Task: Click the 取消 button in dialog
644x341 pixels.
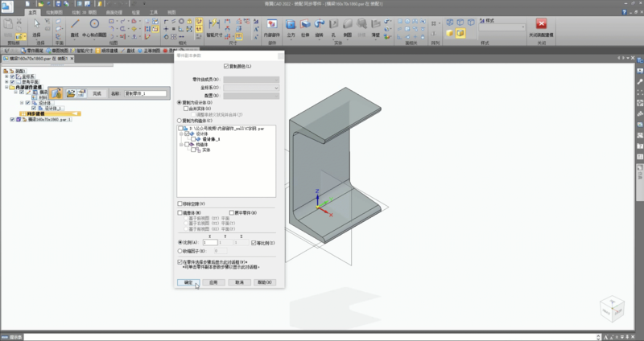Action: [237, 283]
